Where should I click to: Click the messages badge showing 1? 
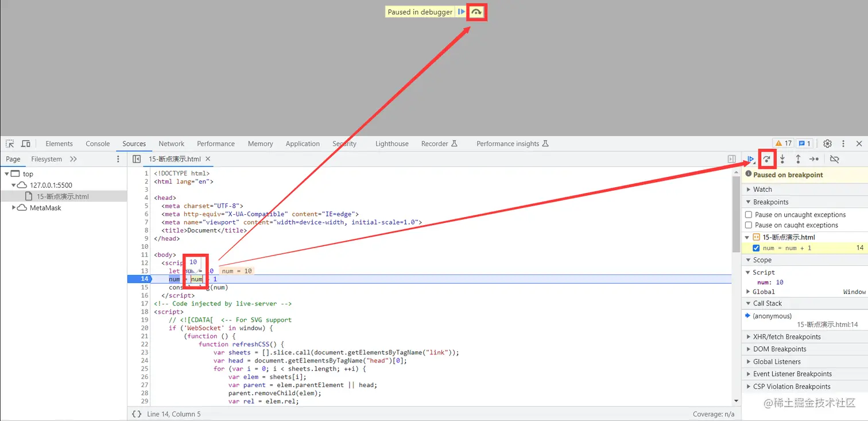[x=804, y=144]
